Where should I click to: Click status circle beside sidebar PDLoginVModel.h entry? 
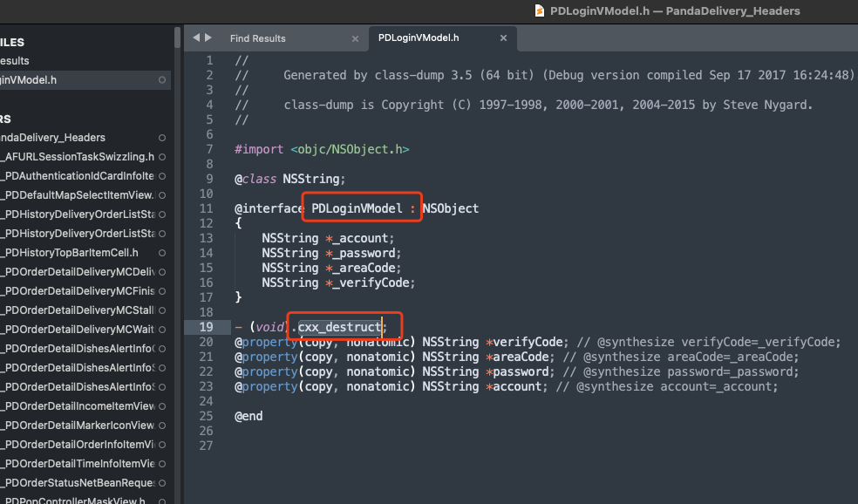[x=162, y=80]
